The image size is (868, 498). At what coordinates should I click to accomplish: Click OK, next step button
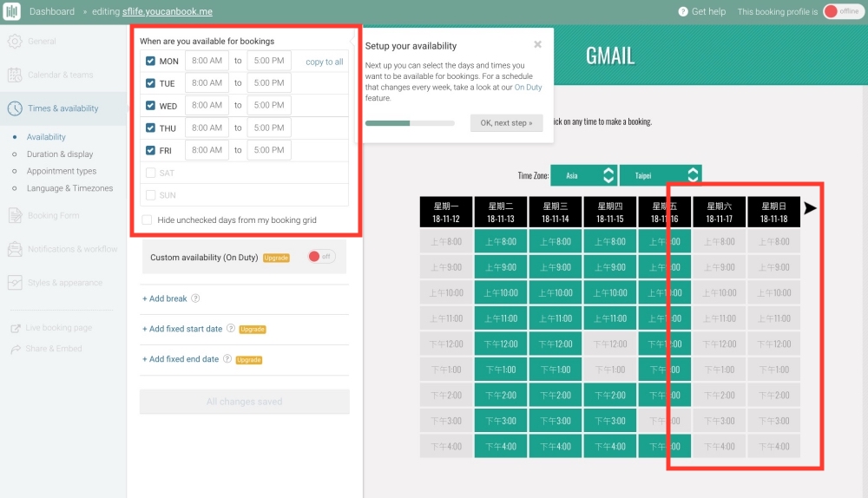[x=507, y=123]
